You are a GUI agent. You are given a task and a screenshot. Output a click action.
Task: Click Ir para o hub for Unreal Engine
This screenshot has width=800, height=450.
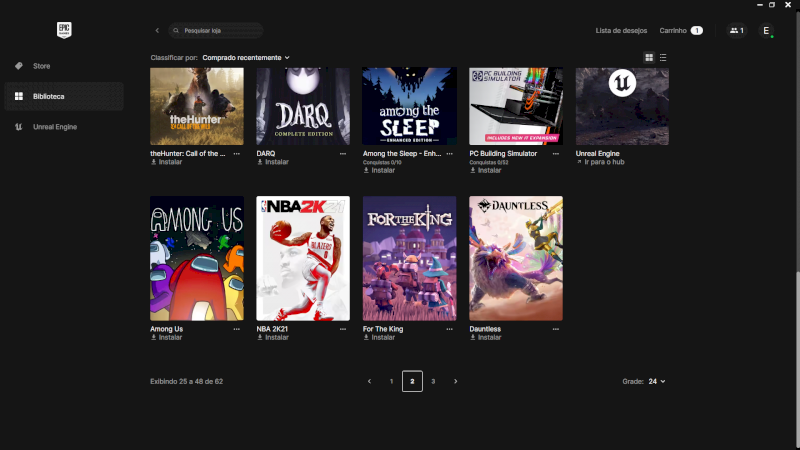point(601,162)
